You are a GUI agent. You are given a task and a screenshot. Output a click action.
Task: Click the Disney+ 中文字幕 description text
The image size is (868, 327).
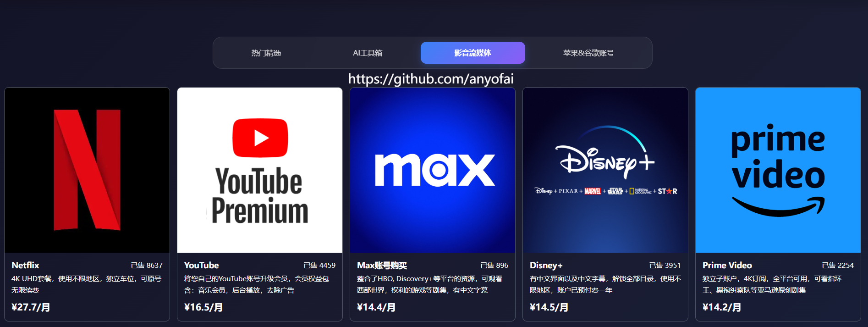point(605,284)
